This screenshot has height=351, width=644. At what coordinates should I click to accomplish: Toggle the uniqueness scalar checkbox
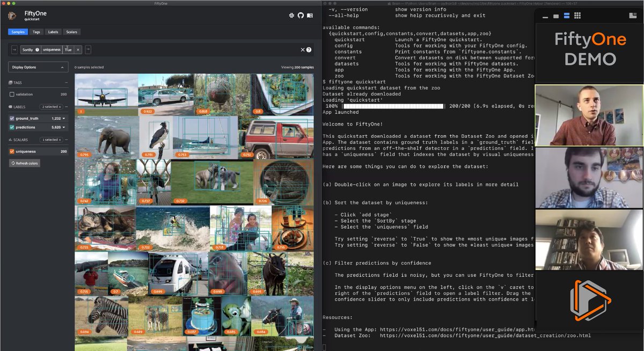click(13, 151)
